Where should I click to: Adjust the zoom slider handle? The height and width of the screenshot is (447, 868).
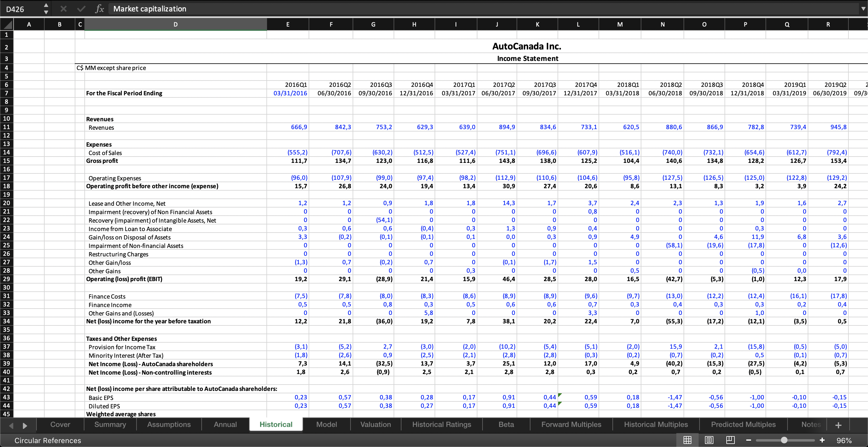784,440
